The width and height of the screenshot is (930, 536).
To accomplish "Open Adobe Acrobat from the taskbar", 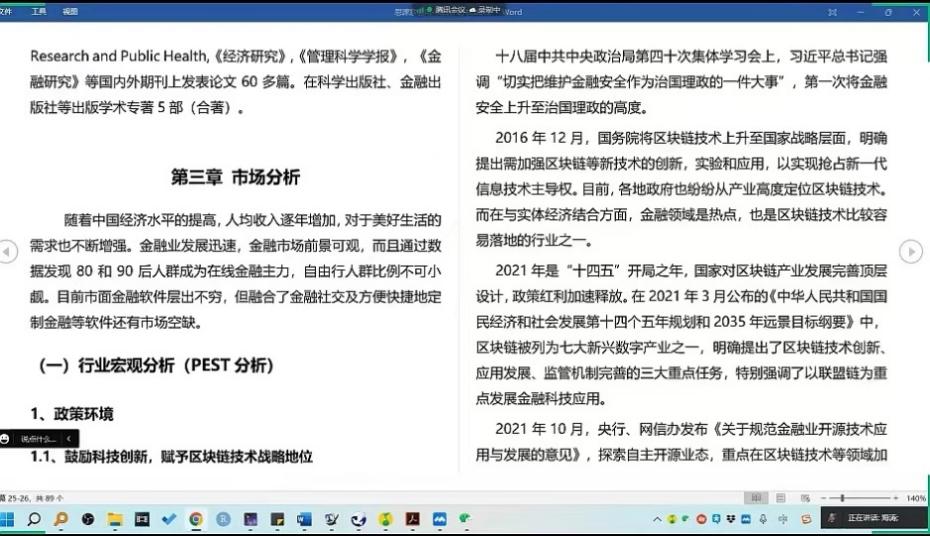I will pos(411,519).
